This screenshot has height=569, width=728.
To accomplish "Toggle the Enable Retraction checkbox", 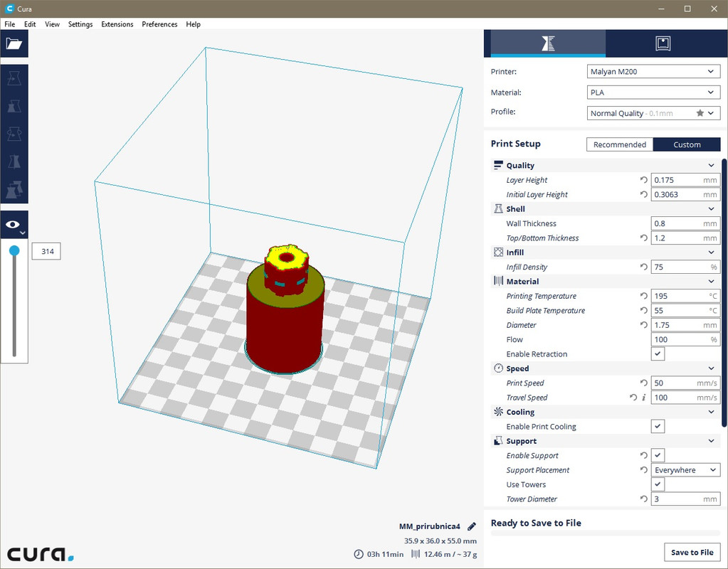I will (x=658, y=353).
